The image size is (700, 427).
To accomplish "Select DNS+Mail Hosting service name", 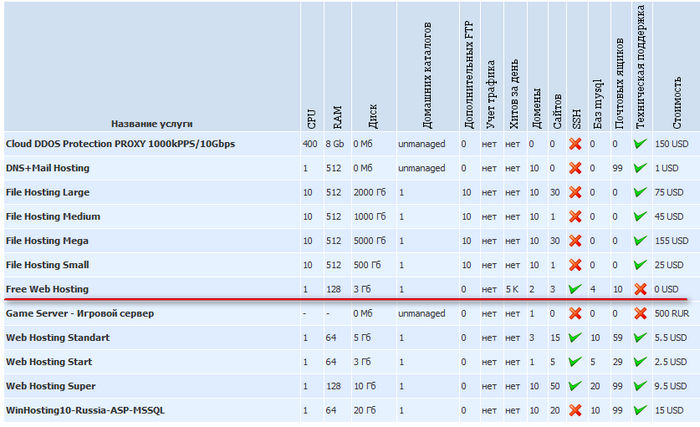I will tap(47, 168).
